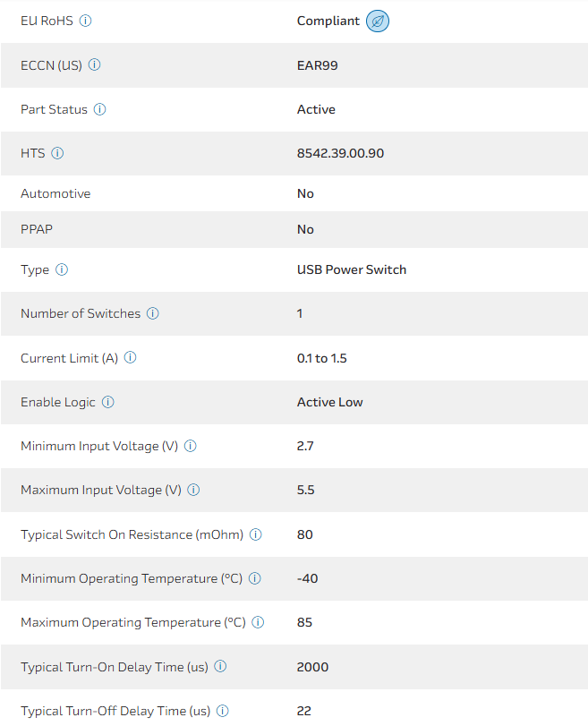Open Number of Switches info tooltip icon
588x726 pixels.
tap(153, 313)
